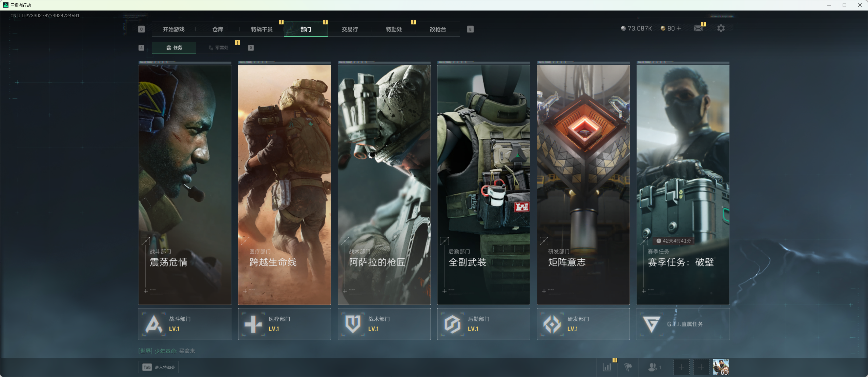The width and height of the screenshot is (868, 377).
Task: Open settings gear icon
Action: (721, 28)
